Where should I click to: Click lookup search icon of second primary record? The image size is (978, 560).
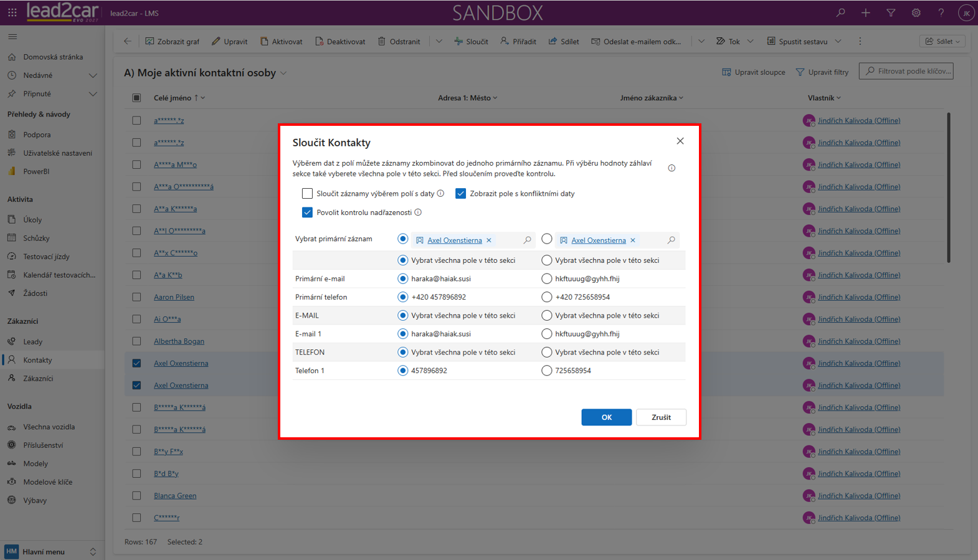[672, 240]
